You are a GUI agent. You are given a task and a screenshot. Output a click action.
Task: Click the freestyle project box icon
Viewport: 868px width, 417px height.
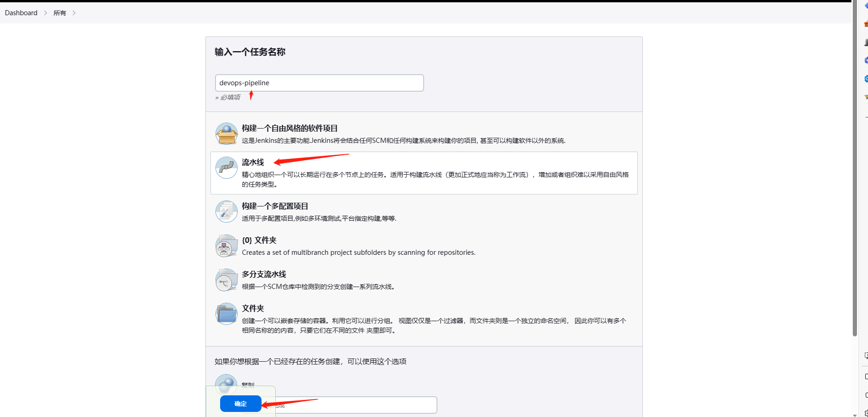(226, 134)
